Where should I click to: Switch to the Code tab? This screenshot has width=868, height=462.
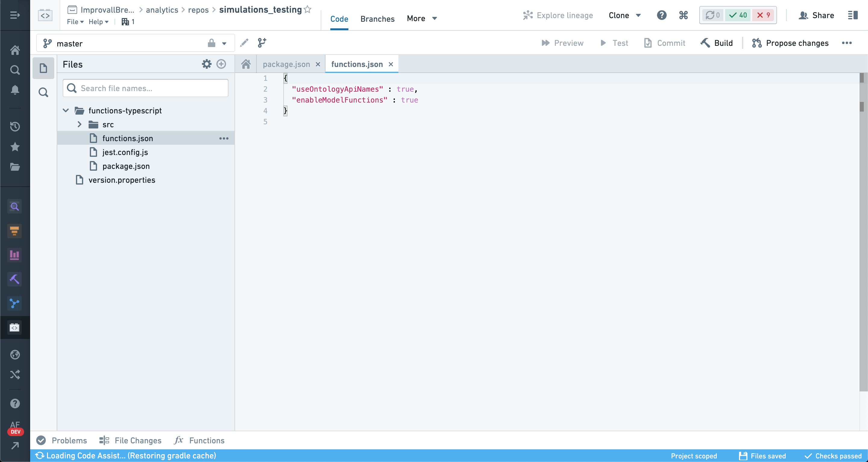[339, 18]
